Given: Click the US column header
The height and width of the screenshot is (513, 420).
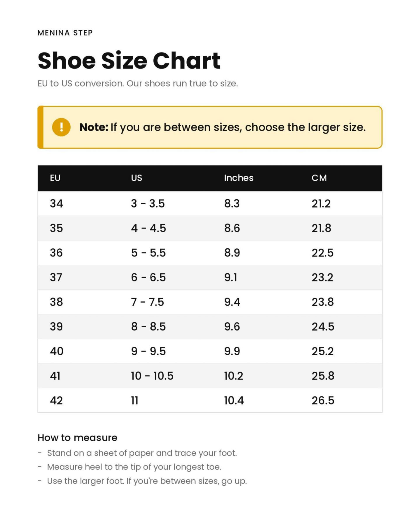Looking at the screenshot, I should tap(136, 178).
